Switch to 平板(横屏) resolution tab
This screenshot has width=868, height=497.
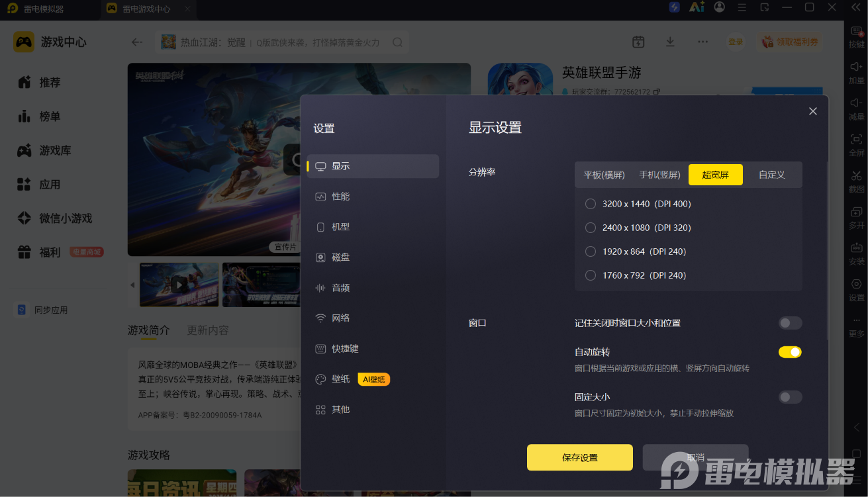pyautogui.click(x=604, y=175)
